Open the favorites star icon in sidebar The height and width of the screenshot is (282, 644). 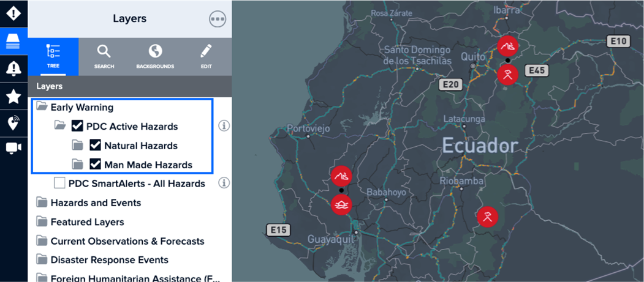tap(13, 96)
